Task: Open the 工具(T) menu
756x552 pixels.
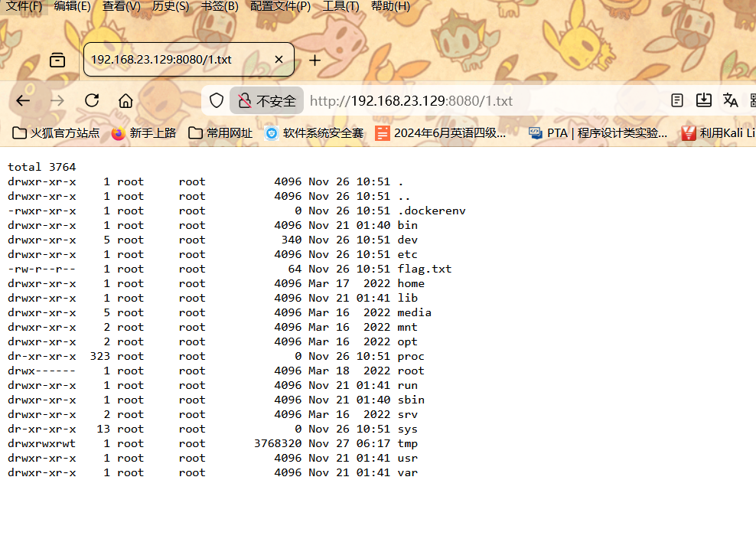Action: pyautogui.click(x=341, y=7)
